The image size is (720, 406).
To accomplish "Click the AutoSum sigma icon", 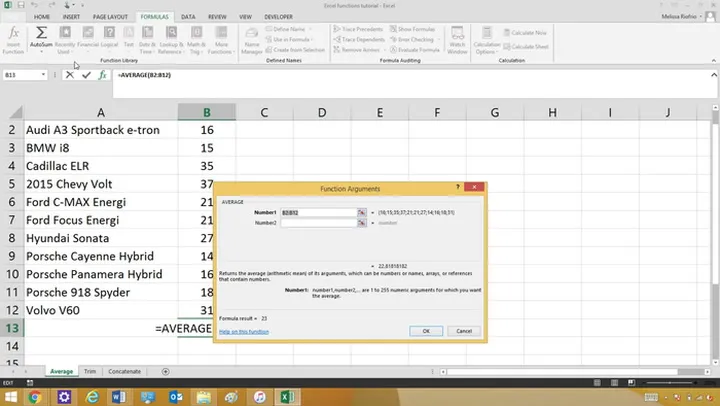I will coord(41,33).
